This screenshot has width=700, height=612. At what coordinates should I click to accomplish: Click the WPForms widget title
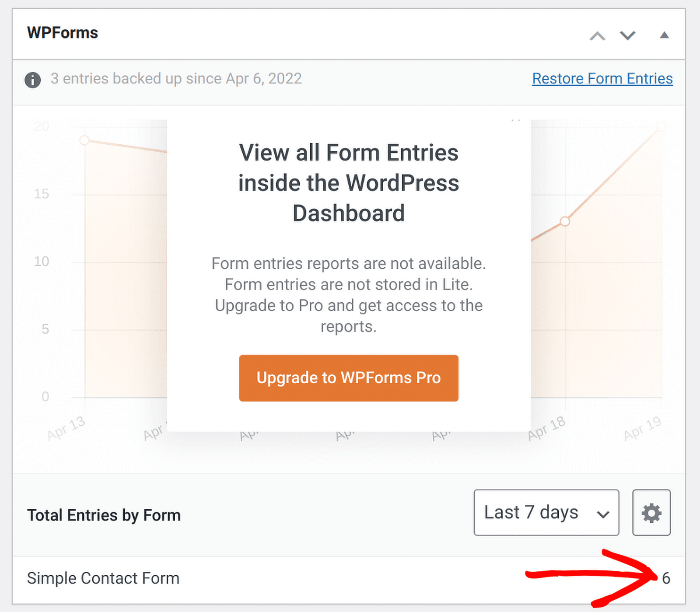62,32
